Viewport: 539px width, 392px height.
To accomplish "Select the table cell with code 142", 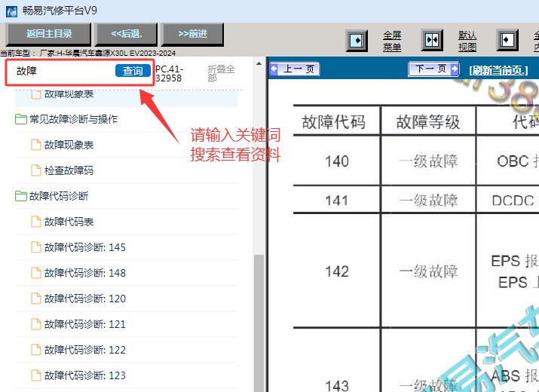I will pyautogui.click(x=337, y=271).
